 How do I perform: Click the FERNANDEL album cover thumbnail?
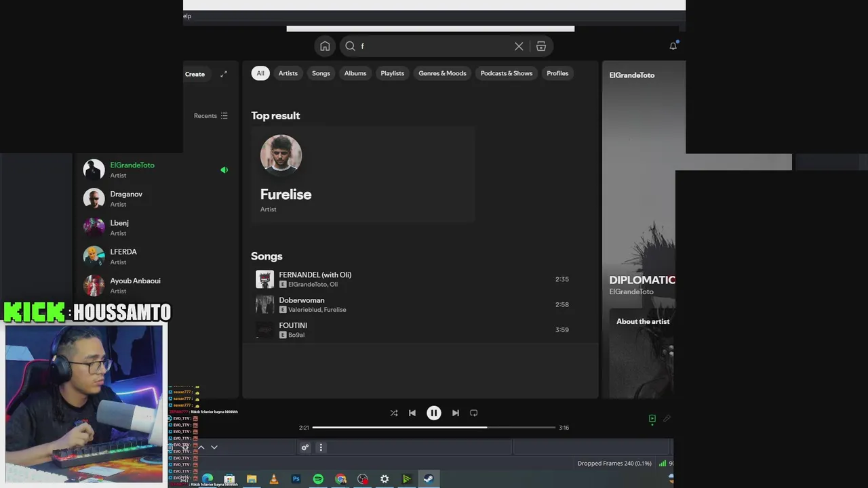[x=264, y=279]
